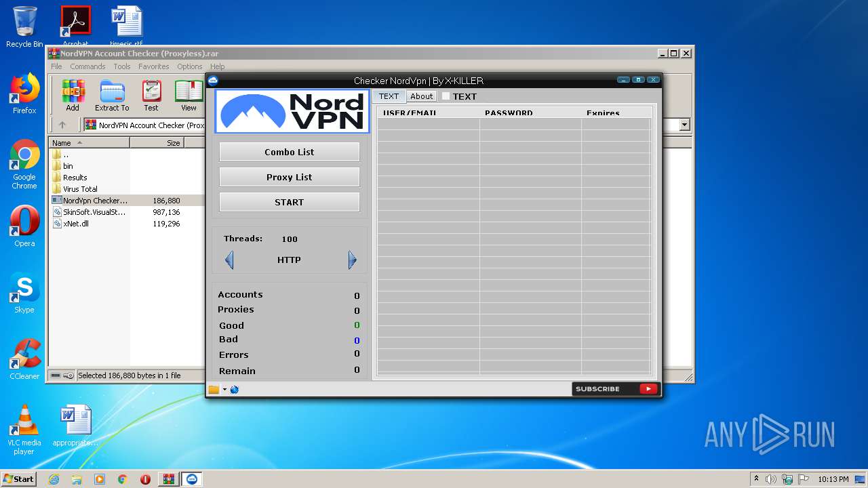Select the Skype desktop shortcut

coord(24,293)
